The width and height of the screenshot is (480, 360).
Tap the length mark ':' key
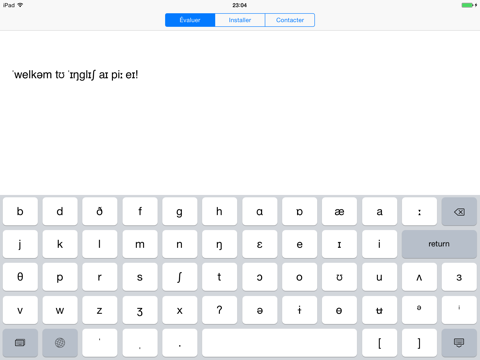tap(419, 211)
